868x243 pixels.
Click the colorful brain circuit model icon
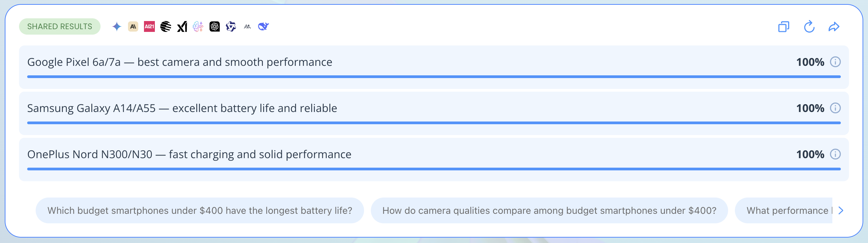tap(198, 26)
